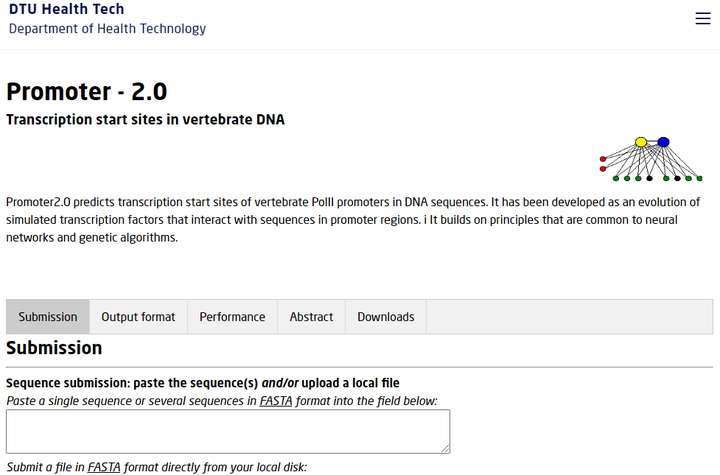Open the hamburger menu icon
Image resolution: width=720 pixels, height=475 pixels.
click(702, 19)
